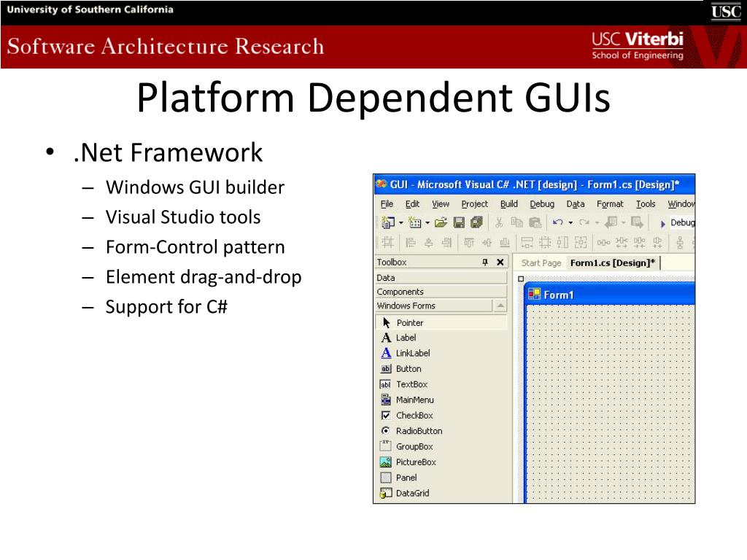This screenshot has width=747, height=560.
Task: Click the Undo arrow icon
Action: click(557, 222)
